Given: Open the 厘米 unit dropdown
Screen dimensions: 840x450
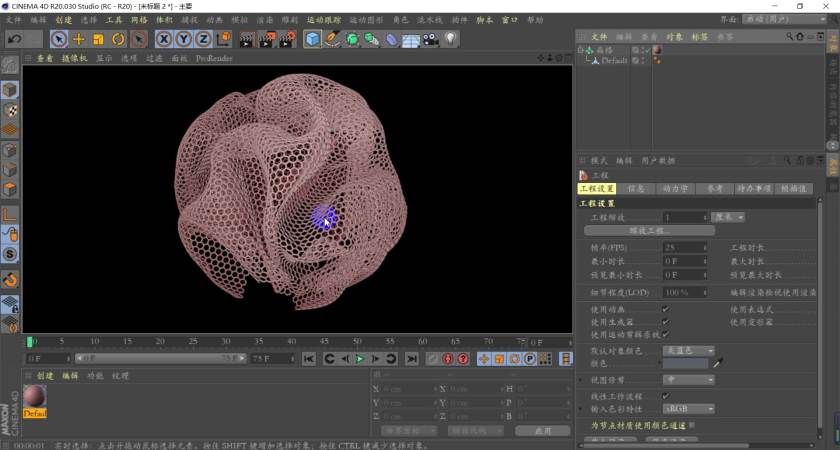Looking at the screenshot, I should 727,217.
